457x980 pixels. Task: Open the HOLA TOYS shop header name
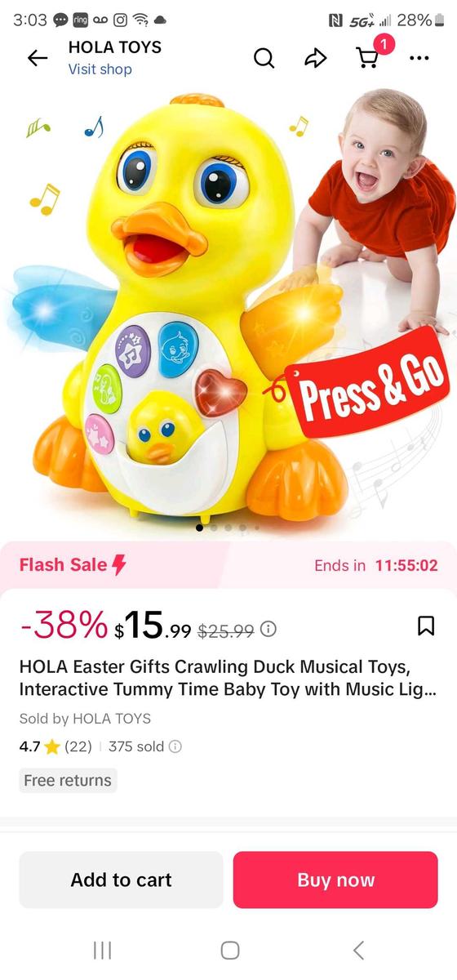point(115,47)
